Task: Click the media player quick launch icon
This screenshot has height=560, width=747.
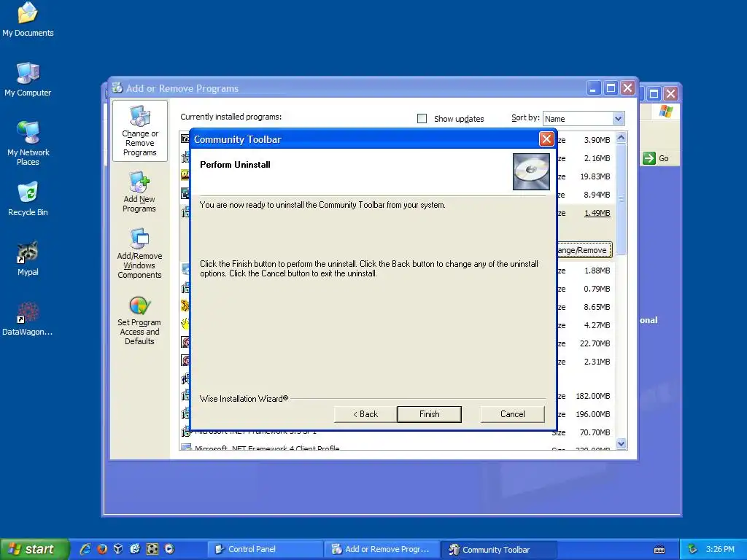Action: [x=169, y=549]
